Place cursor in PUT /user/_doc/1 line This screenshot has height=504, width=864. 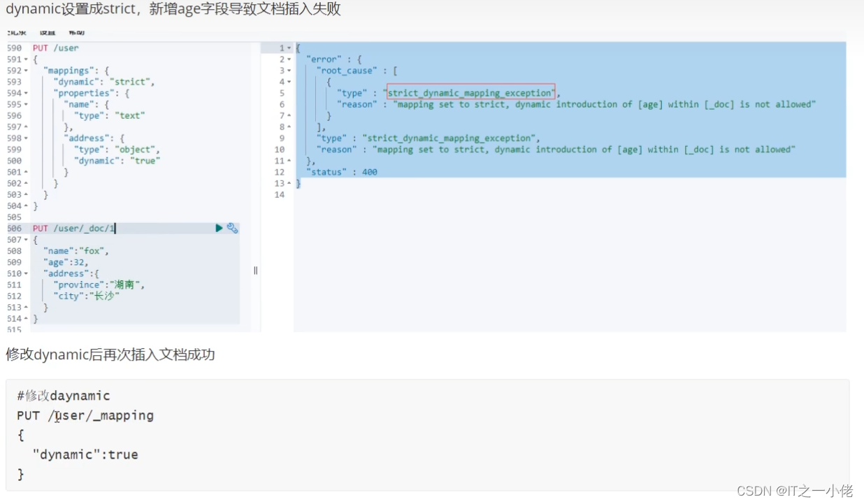(74, 229)
